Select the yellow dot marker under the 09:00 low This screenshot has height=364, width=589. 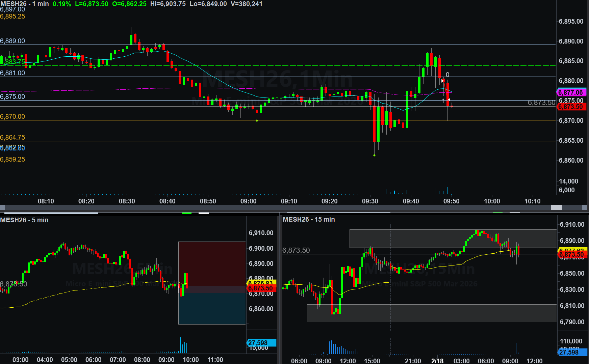[x=257, y=120]
